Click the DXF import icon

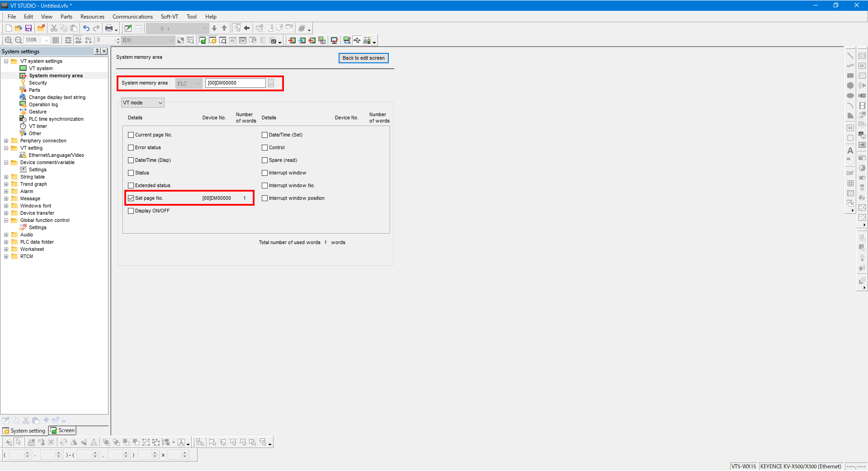[850, 173]
